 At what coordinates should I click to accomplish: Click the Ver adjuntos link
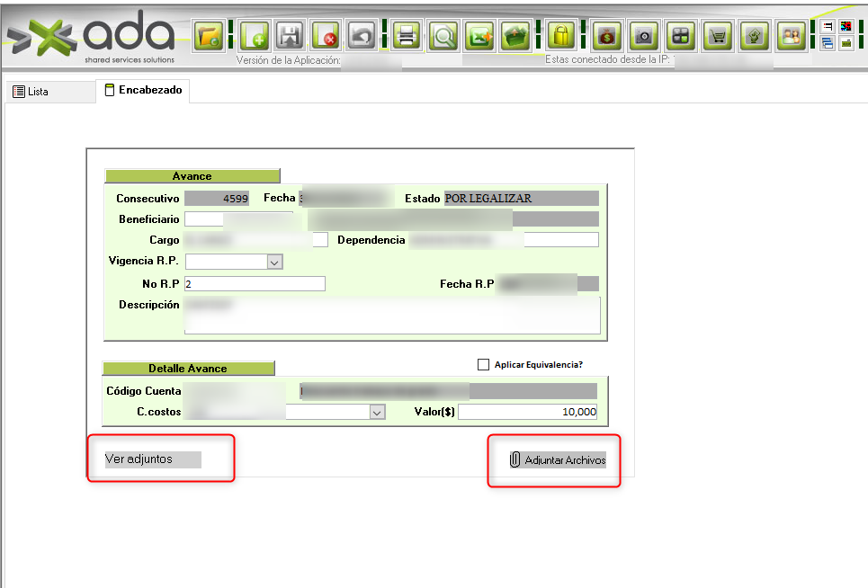139,459
